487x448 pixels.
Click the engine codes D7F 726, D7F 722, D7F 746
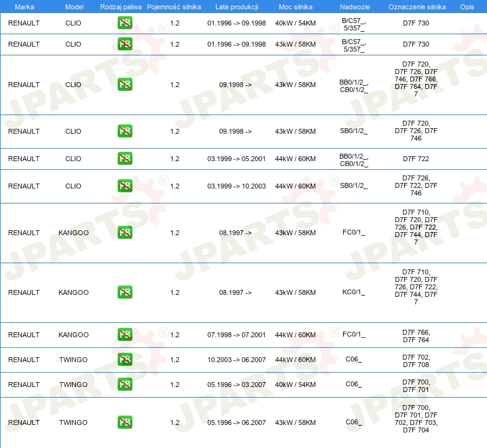(416, 185)
